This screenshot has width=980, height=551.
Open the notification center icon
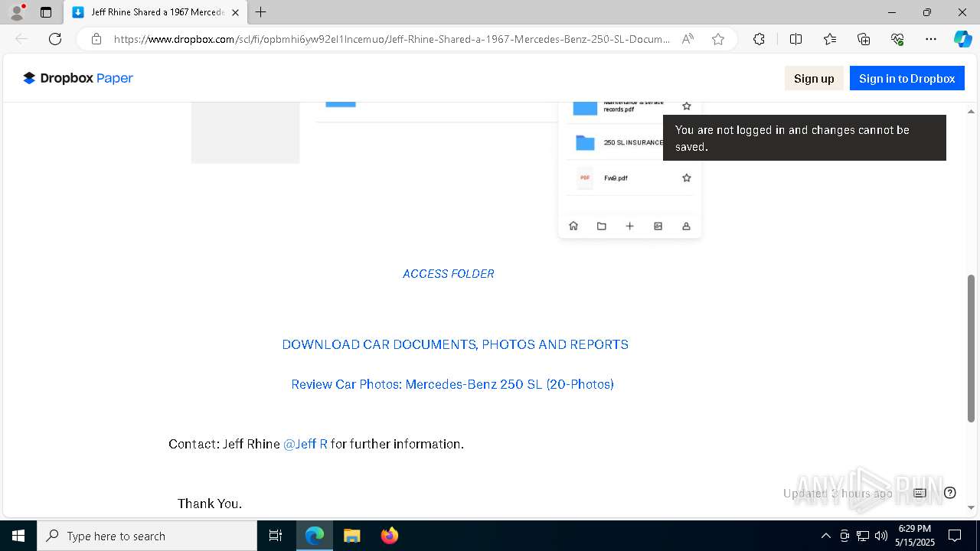pyautogui.click(x=955, y=536)
